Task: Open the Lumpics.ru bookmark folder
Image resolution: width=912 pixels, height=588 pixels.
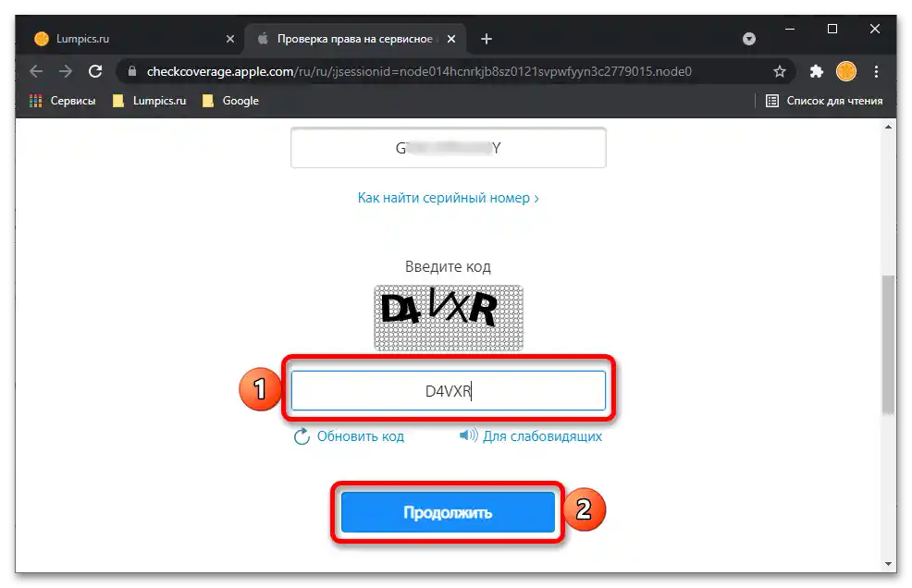Action: 150,101
